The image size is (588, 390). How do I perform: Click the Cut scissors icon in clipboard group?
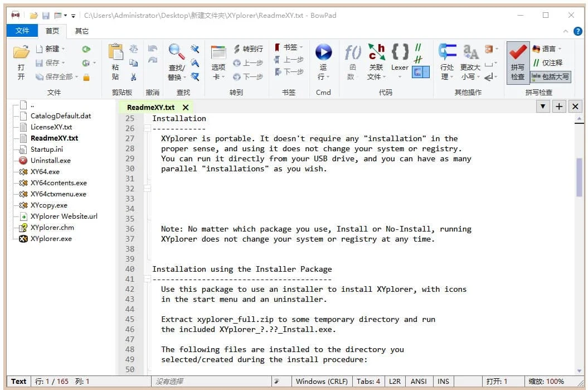pos(134,77)
